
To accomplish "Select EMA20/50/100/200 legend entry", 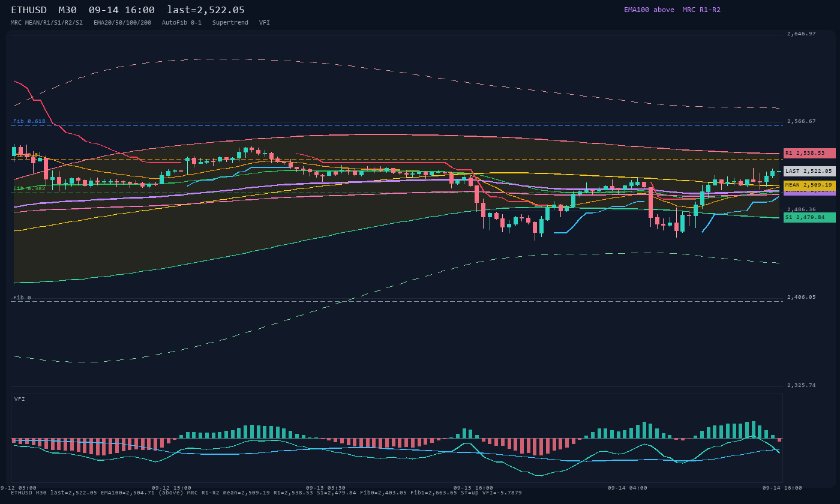I will [x=122, y=23].
